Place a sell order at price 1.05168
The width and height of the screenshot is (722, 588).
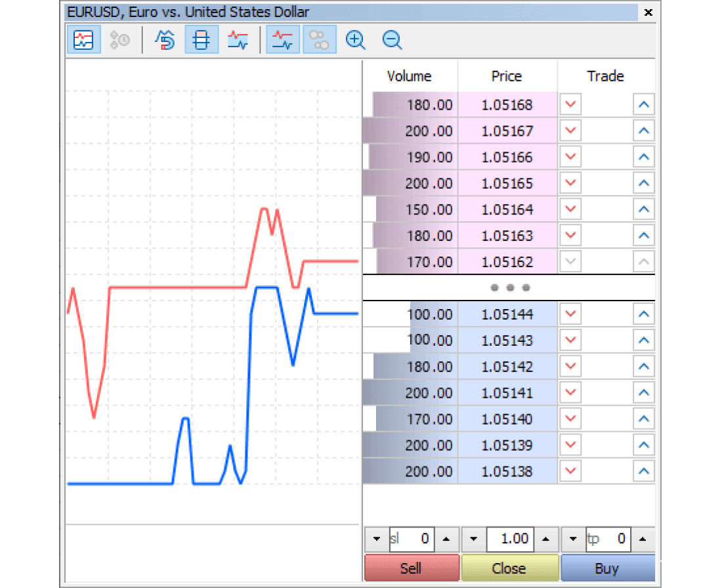click(x=569, y=104)
